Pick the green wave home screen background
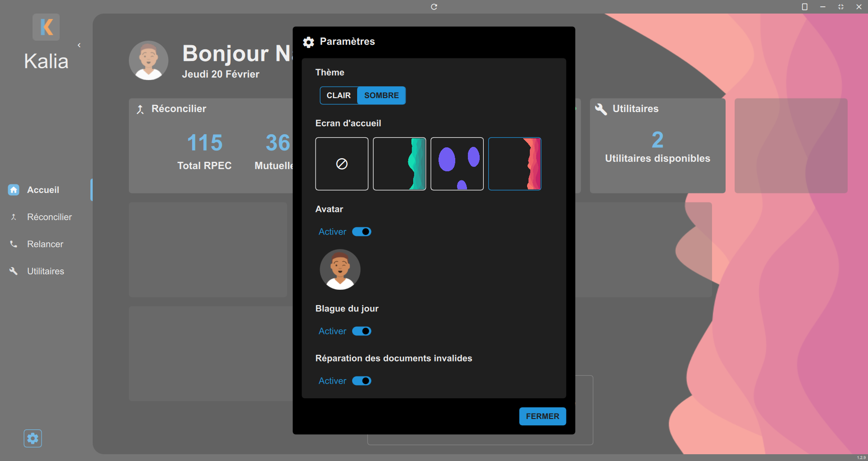868x461 pixels. [399, 164]
